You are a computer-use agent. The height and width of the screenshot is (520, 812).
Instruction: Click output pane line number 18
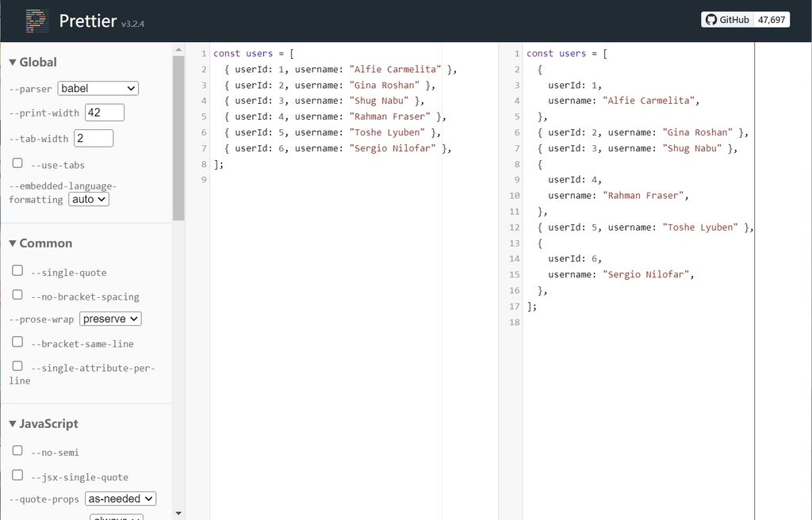(514, 322)
